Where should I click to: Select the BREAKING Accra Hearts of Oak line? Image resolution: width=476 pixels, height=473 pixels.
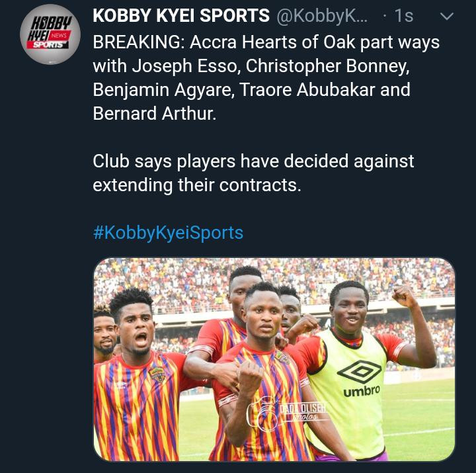click(x=266, y=42)
